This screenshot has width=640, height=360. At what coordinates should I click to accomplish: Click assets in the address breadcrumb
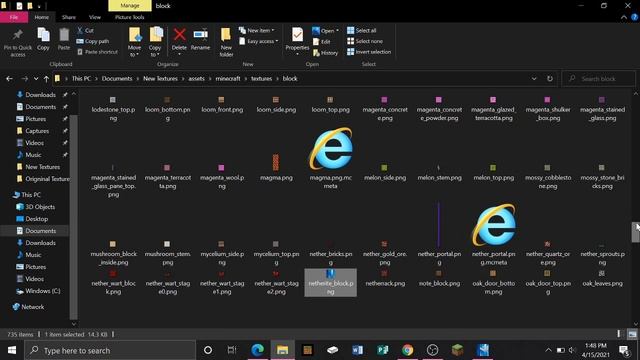tap(196, 79)
